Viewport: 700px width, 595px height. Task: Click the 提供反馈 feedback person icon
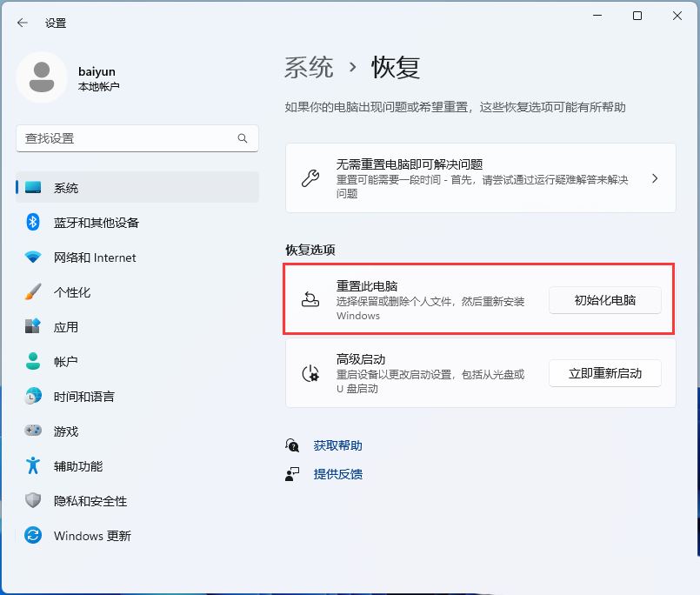[x=292, y=474]
